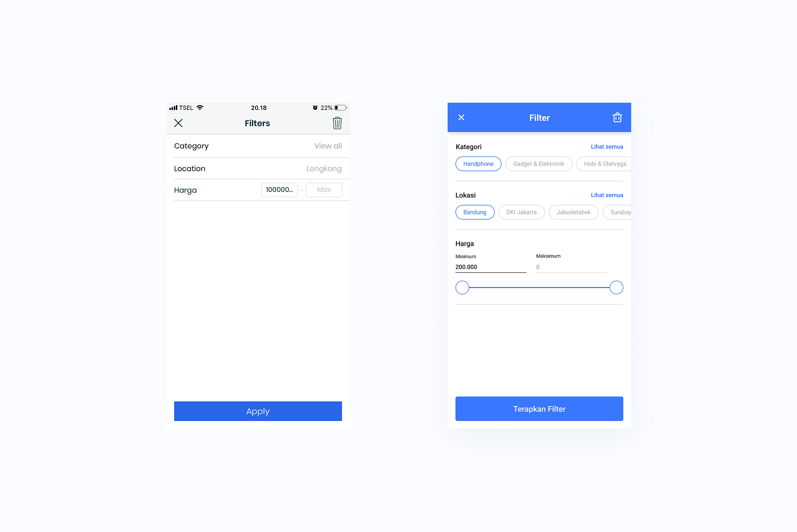Screen dimensions: 797x532
Task: Click the Jabodetabek location chip
Action: 573,212
